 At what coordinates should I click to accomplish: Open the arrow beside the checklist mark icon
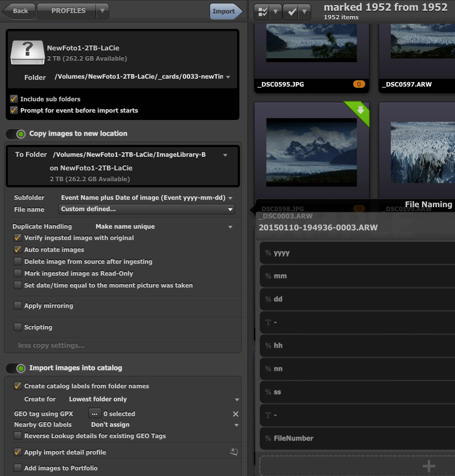click(x=275, y=12)
